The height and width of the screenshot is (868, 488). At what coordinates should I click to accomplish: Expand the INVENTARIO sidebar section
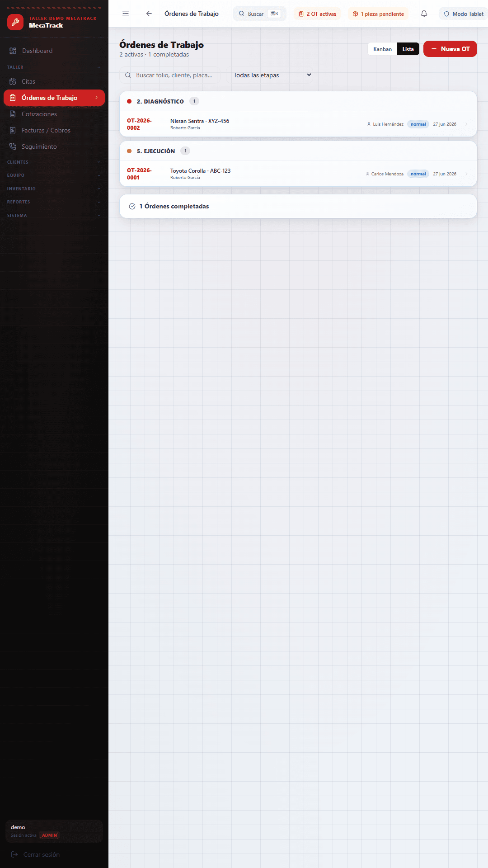54,189
